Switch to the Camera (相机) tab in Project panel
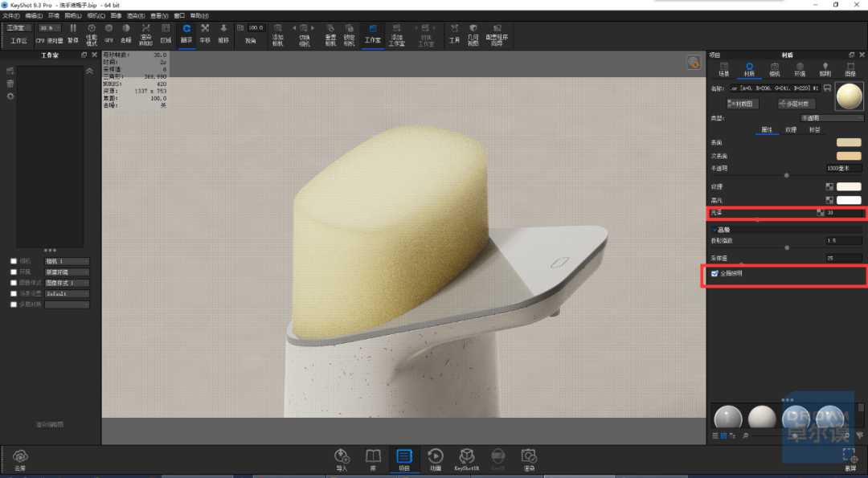This screenshot has height=478, width=868. [775, 70]
